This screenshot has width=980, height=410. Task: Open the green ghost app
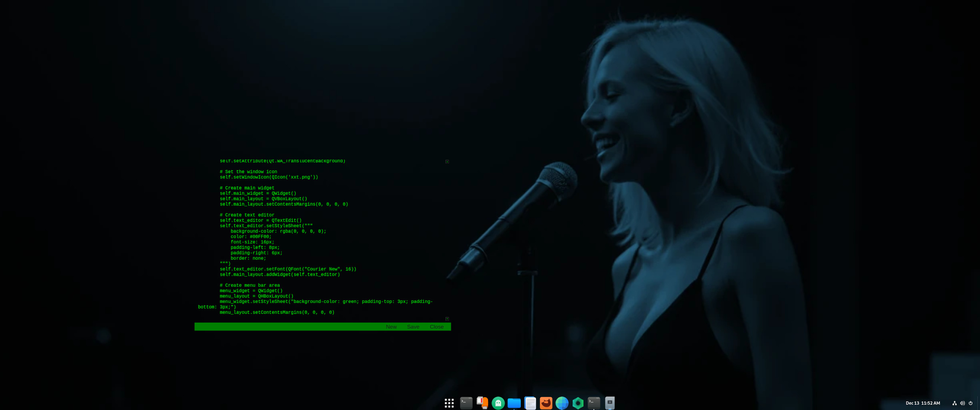498,403
